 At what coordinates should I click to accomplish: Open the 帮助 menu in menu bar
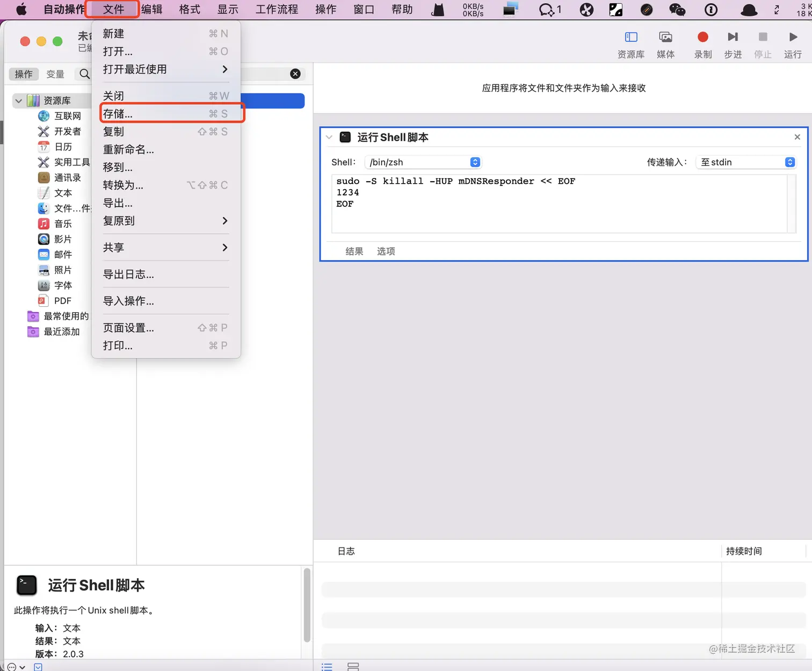point(402,9)
